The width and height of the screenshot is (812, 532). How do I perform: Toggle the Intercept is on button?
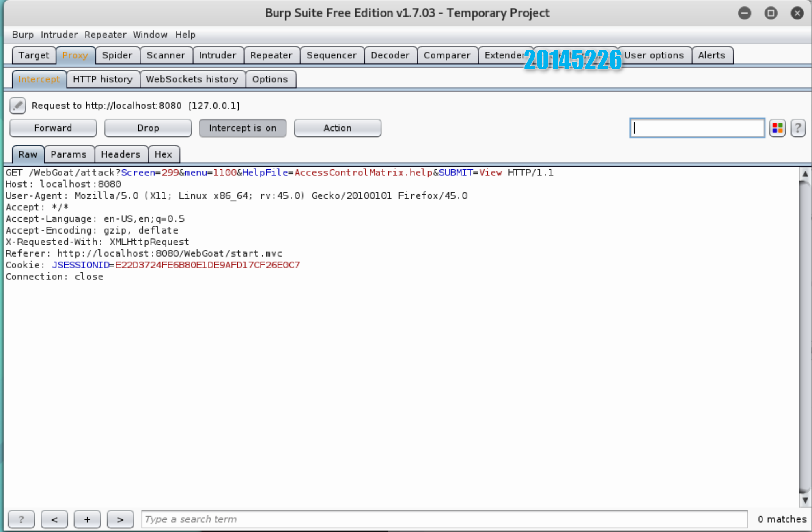pyautogui.click(x=243, y=128)
